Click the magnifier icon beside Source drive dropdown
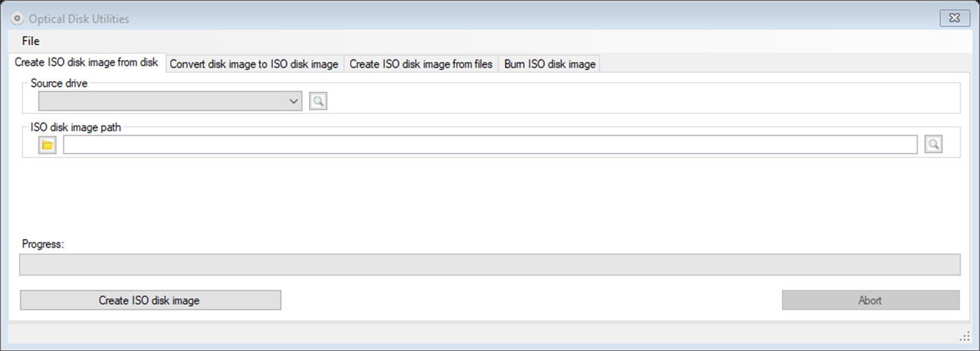The height and width of the screenshot is (351, 980). click(x=318, y=102)
